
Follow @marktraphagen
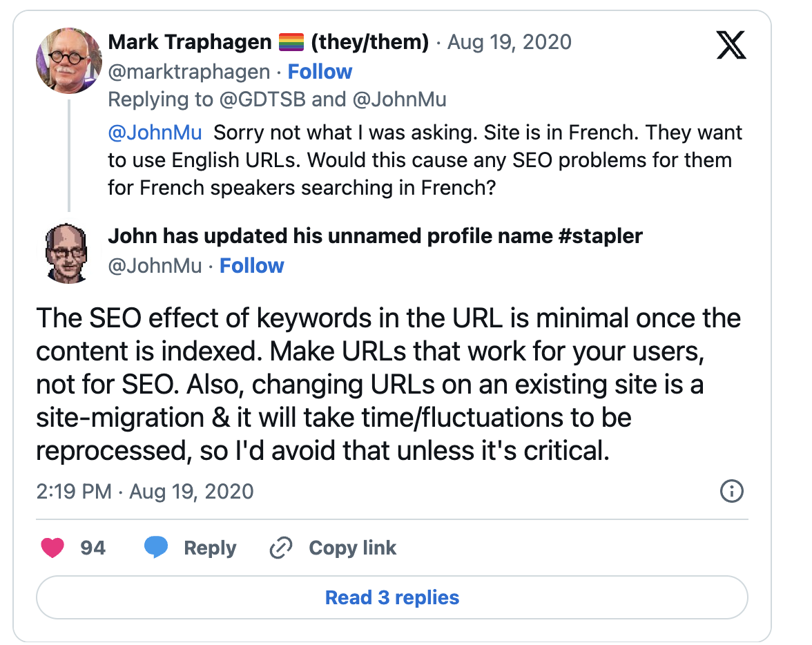coord(320,72)
